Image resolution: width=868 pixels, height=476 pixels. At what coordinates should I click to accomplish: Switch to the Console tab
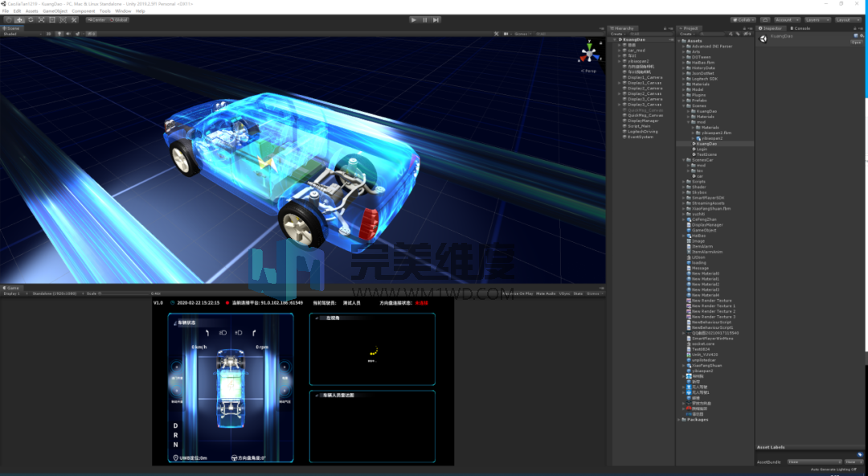(x=800, y=28)
